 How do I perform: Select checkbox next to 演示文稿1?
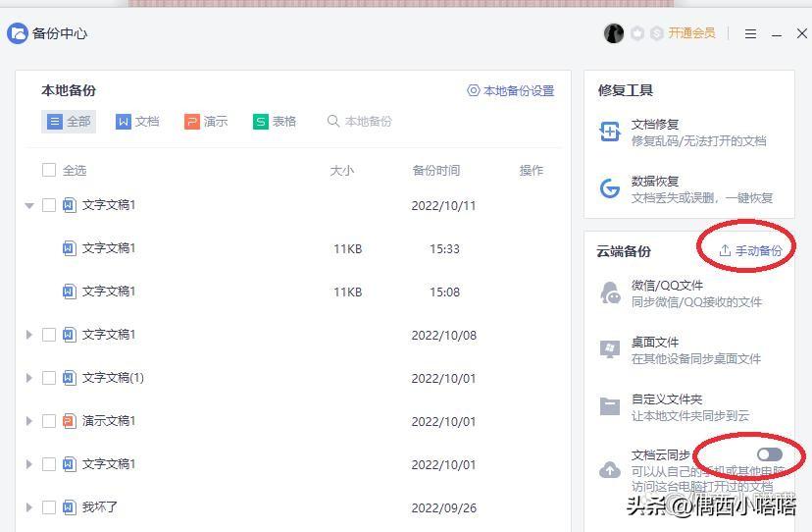49,421
